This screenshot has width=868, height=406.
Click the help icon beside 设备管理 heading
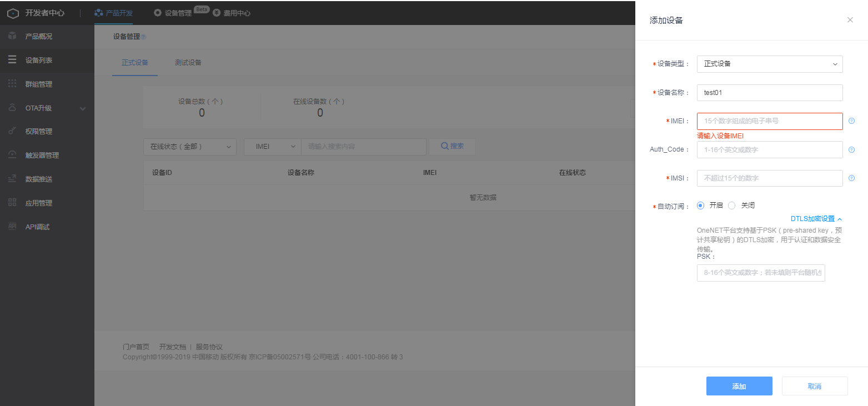point(143,37)
